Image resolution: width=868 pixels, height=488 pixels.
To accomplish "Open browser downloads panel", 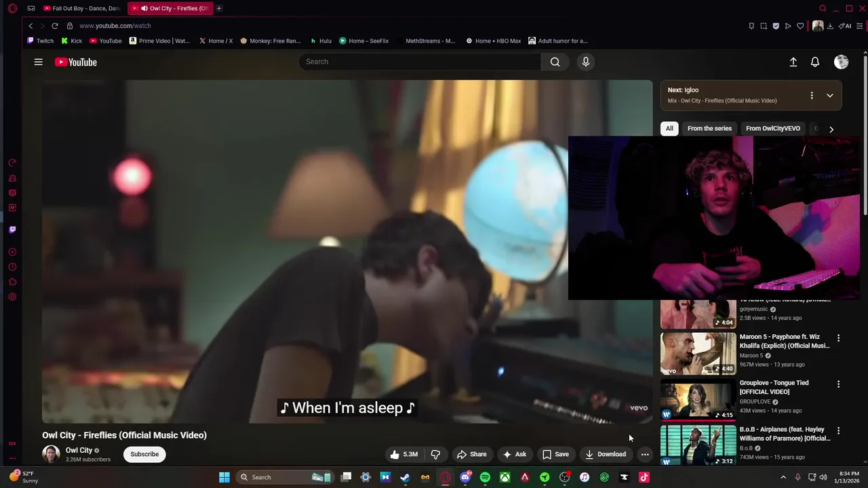I will tap(830, 26).
